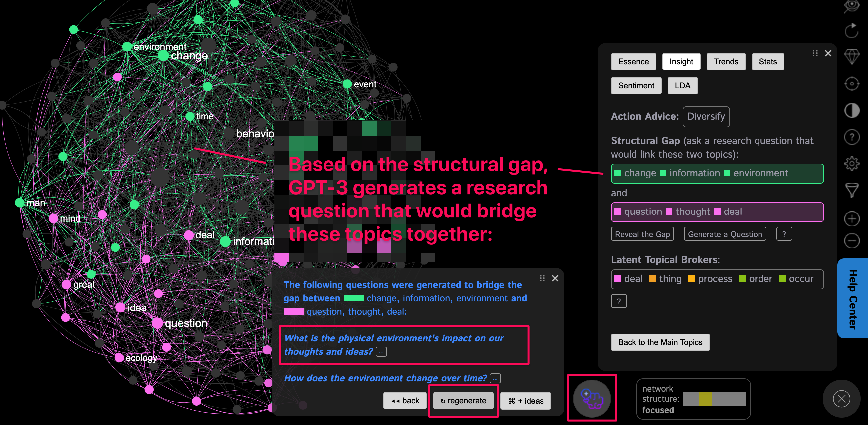
Task: Click the network structure focused indicator
Action: click(693, 399)
